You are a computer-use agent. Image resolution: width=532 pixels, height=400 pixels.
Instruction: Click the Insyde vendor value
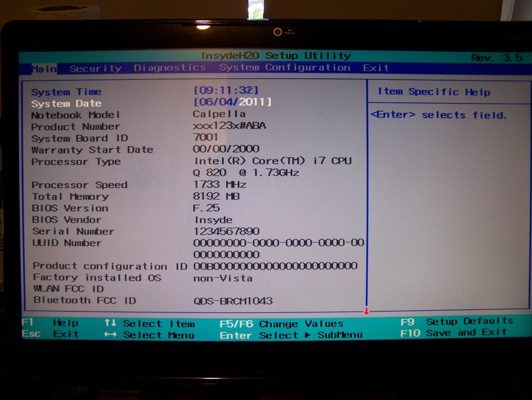click(x=213, y=220)
